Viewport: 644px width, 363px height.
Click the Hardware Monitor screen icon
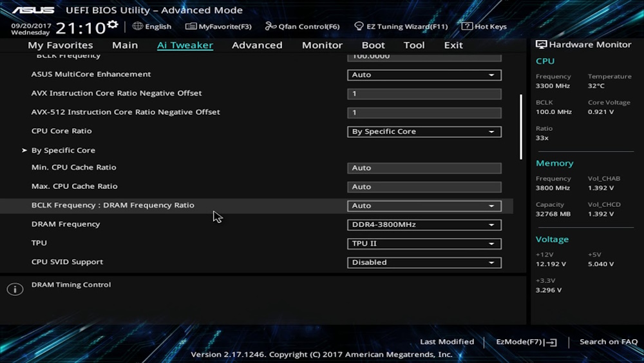tap(542, 44)
